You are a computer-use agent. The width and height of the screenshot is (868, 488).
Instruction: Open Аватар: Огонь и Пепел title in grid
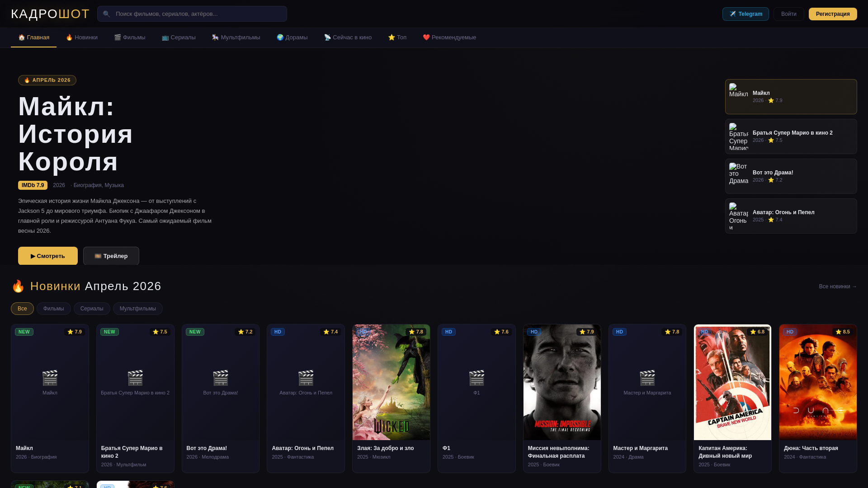tap(303, 448)
